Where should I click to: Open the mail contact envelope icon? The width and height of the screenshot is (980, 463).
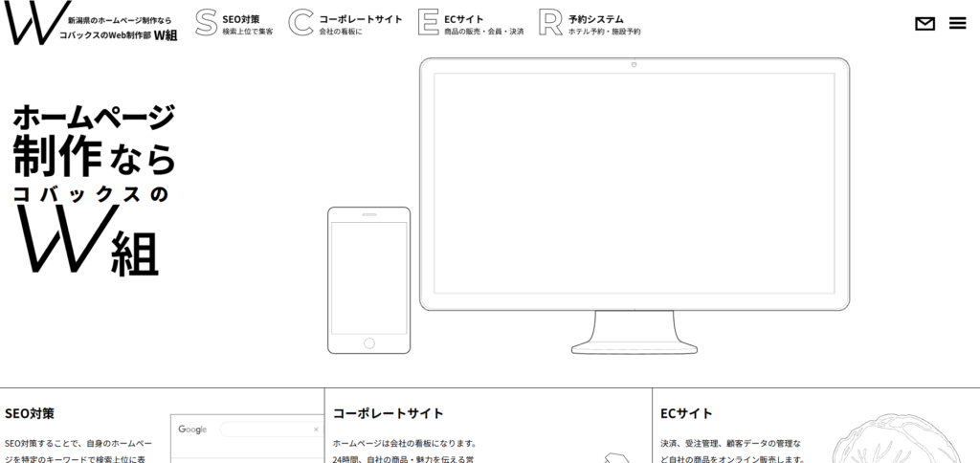[x=924, y=24]
